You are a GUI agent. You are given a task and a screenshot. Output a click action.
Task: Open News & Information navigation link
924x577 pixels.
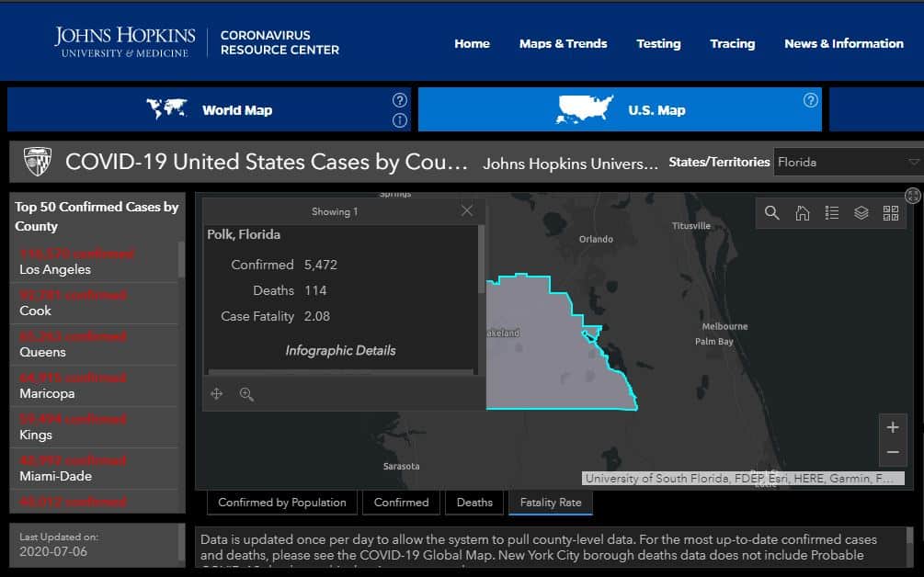click(x=844, y=43)
